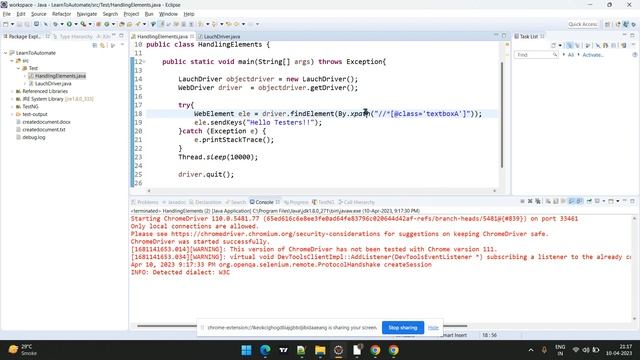Click the Open Type icon in toolbar
640x360 pixels.
(121, 24)
